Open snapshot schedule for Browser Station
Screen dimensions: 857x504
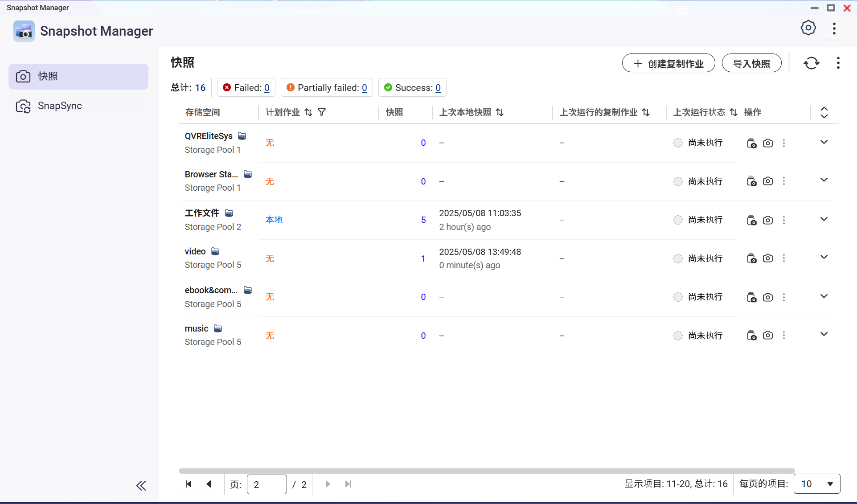pos(751,181)
